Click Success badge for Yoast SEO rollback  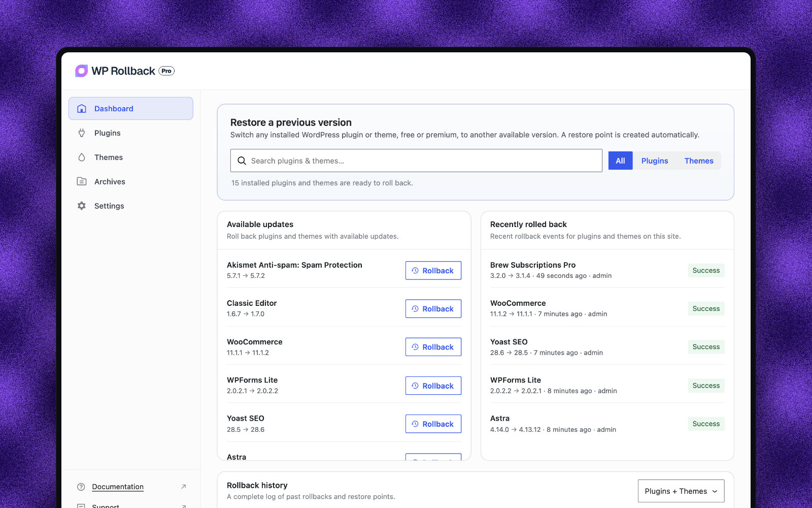click(x=706, y=347)
